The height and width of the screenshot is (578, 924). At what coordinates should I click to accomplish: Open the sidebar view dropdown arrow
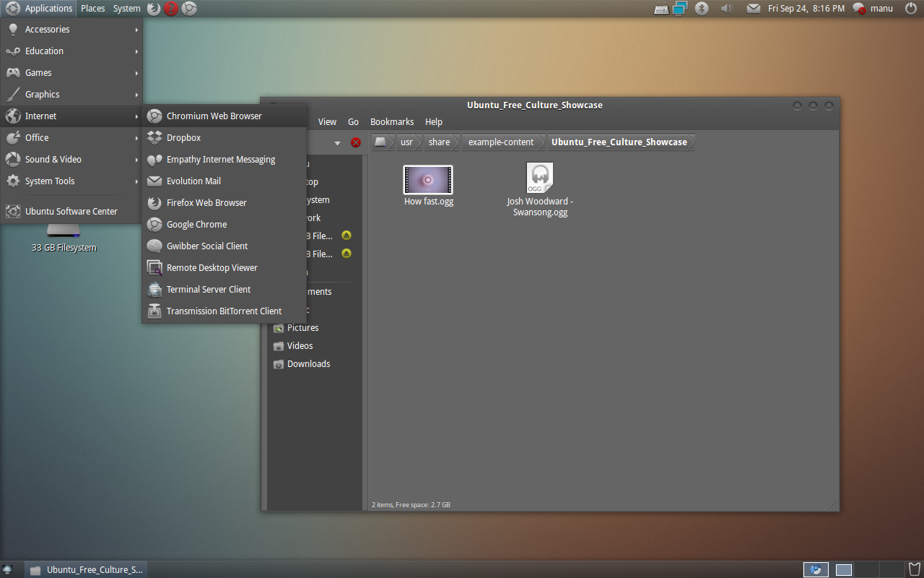pos(337,143)
